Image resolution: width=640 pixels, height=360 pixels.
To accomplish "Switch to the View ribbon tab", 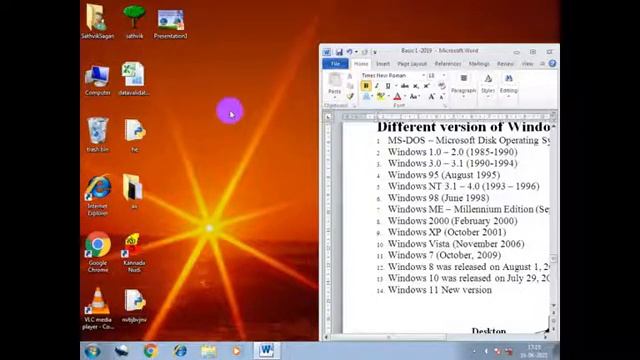I will coord(527,64).
